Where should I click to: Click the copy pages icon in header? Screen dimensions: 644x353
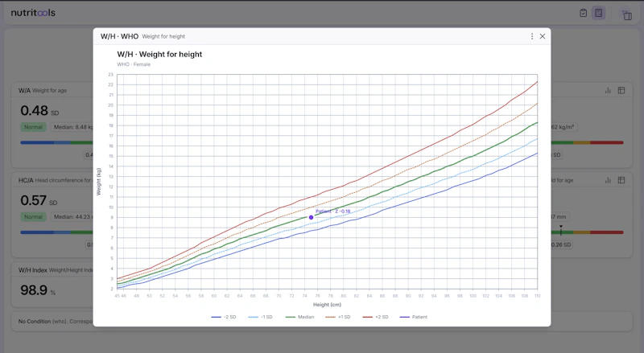(x=627, y=15)
